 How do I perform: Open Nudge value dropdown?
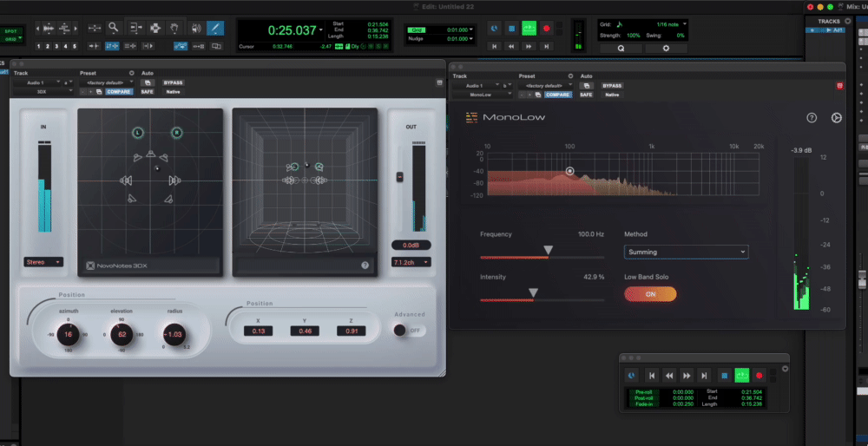[471, 39]
